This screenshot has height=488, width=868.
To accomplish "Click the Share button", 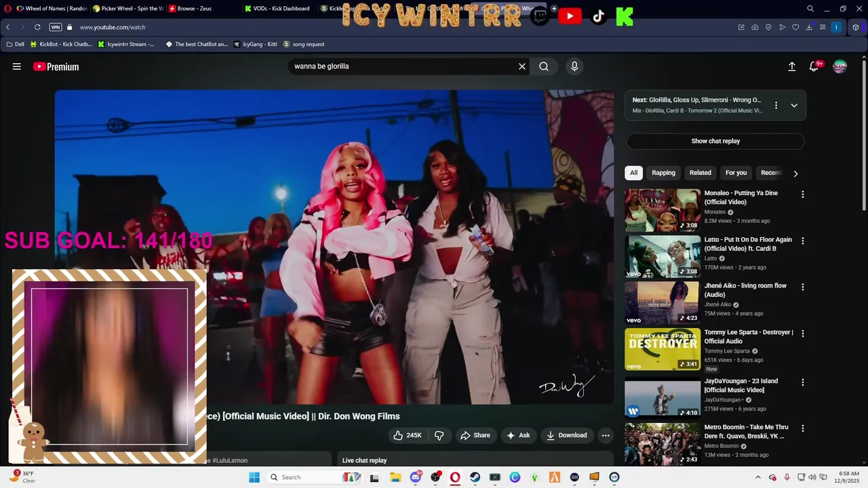I will point(475,435).
